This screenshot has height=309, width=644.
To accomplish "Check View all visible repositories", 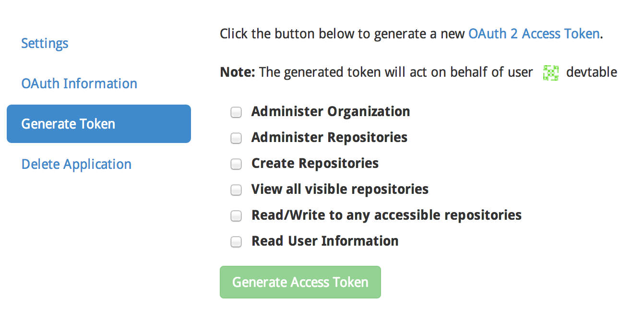I will point(236,190).
